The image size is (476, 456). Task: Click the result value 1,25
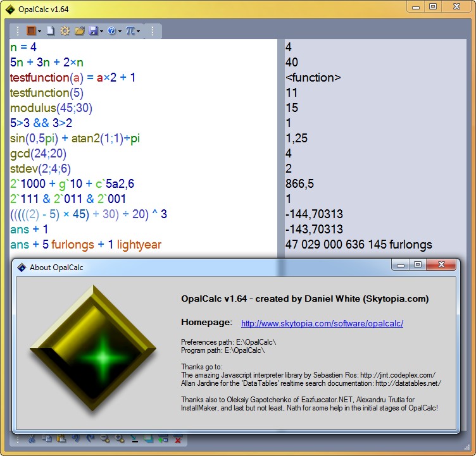point(297,139)
